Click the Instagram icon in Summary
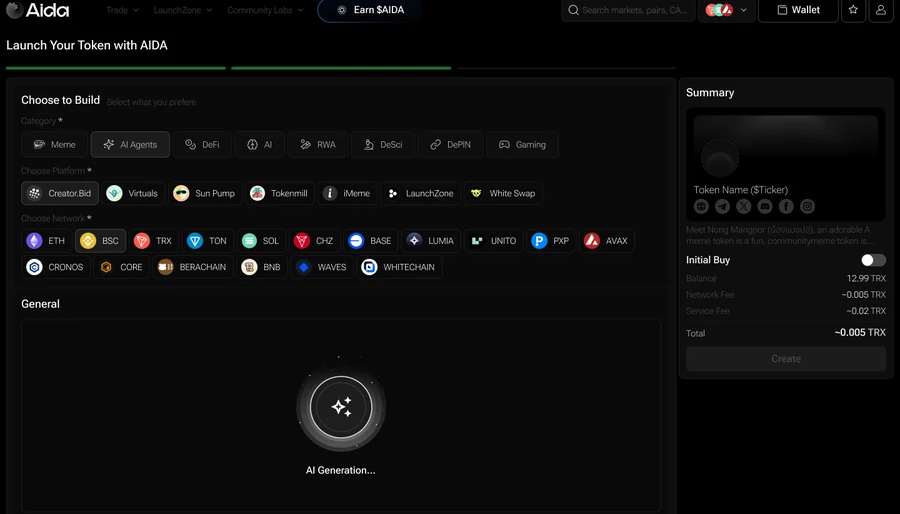Image resolution: width=900 pixels, height=514 pixels. pos(807,207)
